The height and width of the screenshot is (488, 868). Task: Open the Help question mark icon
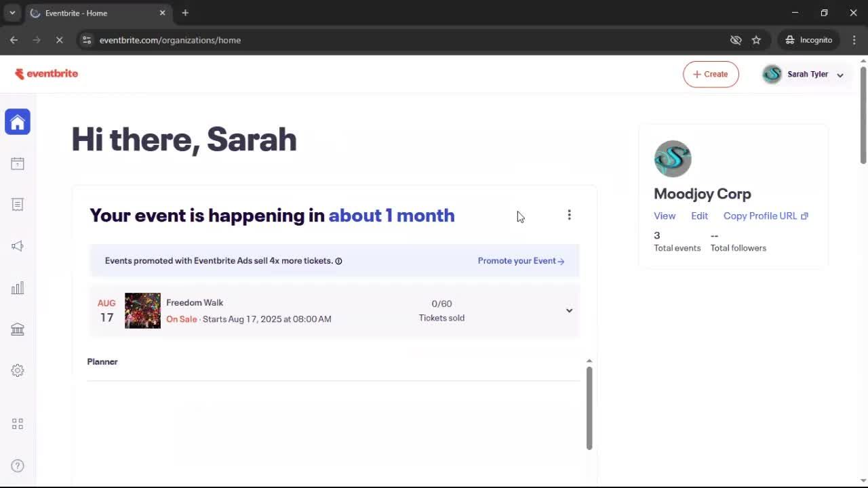pyautogui.click(x=18, y=466)
